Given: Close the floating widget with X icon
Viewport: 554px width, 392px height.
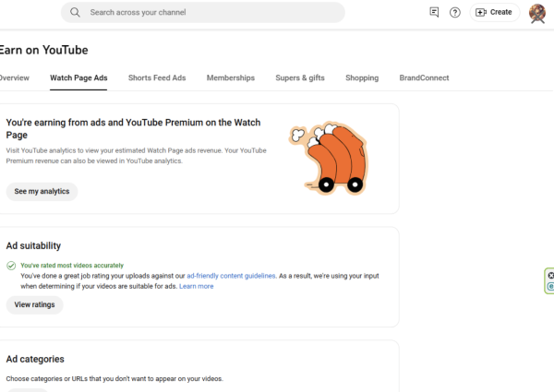Looking at the screenshot, I should (x=550, y=276).
